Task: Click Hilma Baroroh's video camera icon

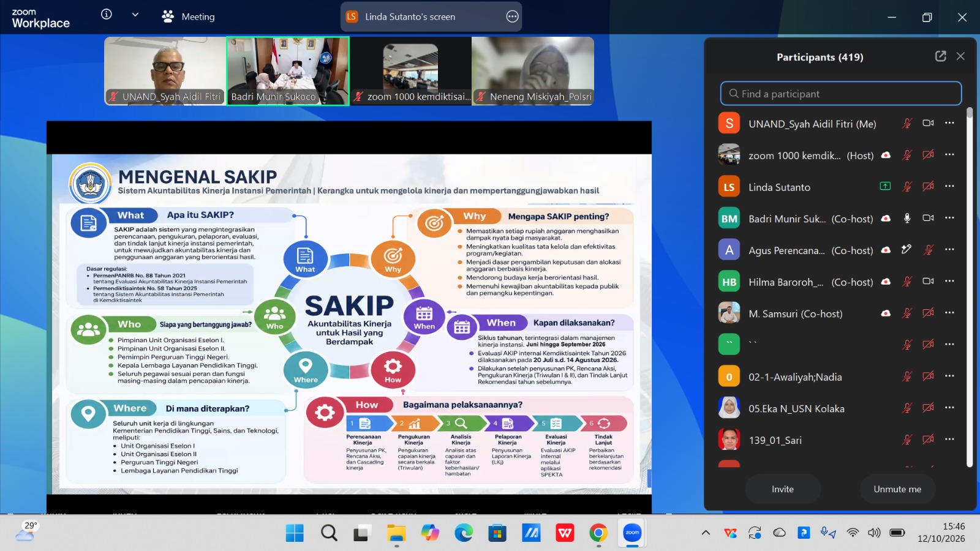Action: (x=929, y=281)
